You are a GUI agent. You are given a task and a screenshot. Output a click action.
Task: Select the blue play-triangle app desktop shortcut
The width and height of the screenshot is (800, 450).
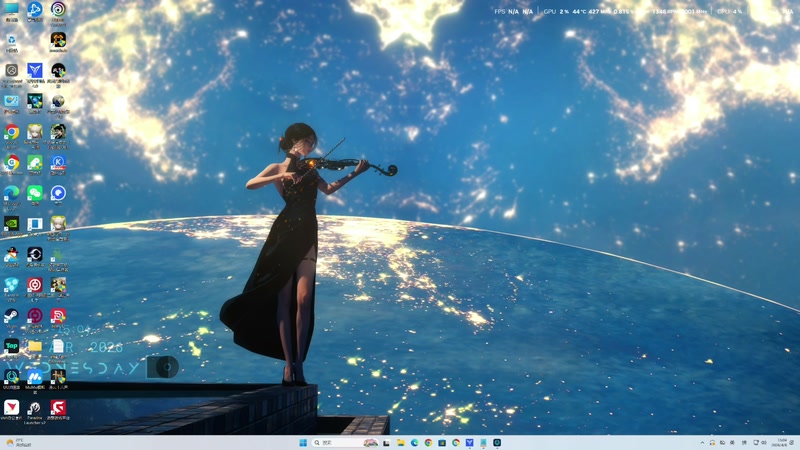(x=35, y=9)
